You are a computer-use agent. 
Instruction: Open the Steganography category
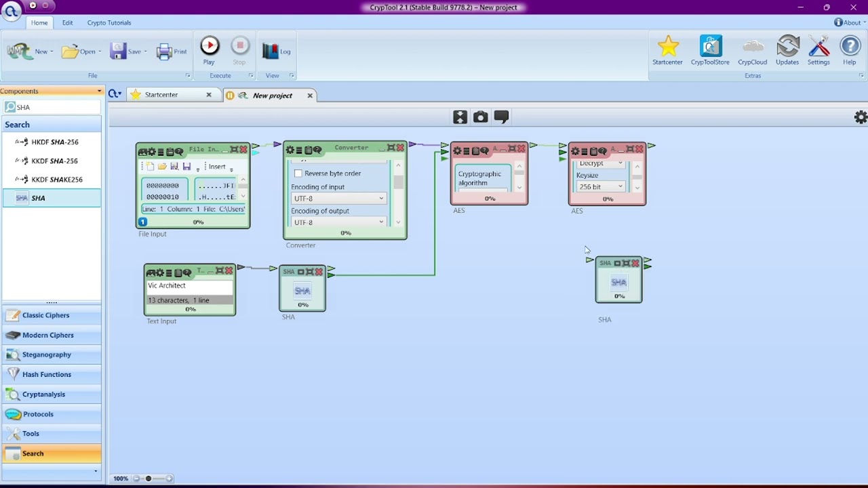click(x=52, y=354)
